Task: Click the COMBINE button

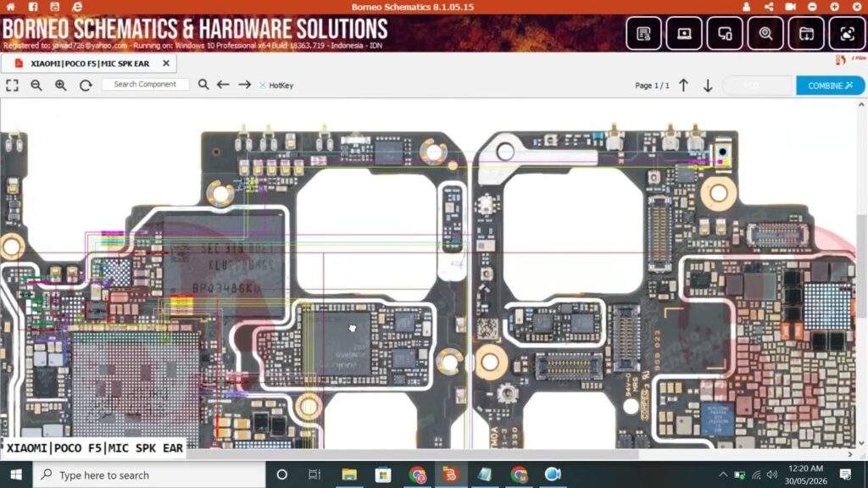Action: tap(830, 86)
